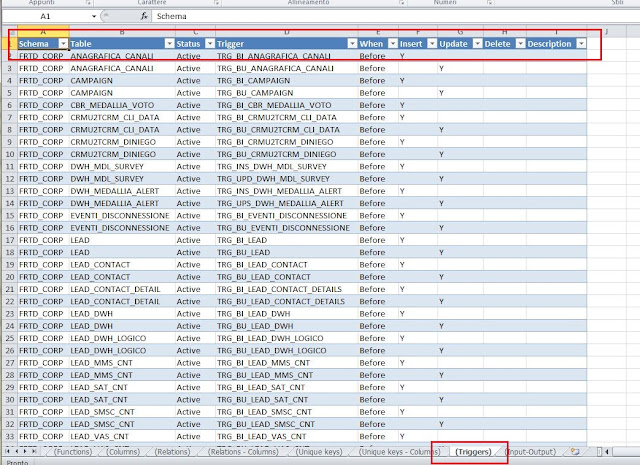The width and height of the screenshot is (640, 465).
Task: Click the horizontal scrollbar left arrow
Action: 607,452
